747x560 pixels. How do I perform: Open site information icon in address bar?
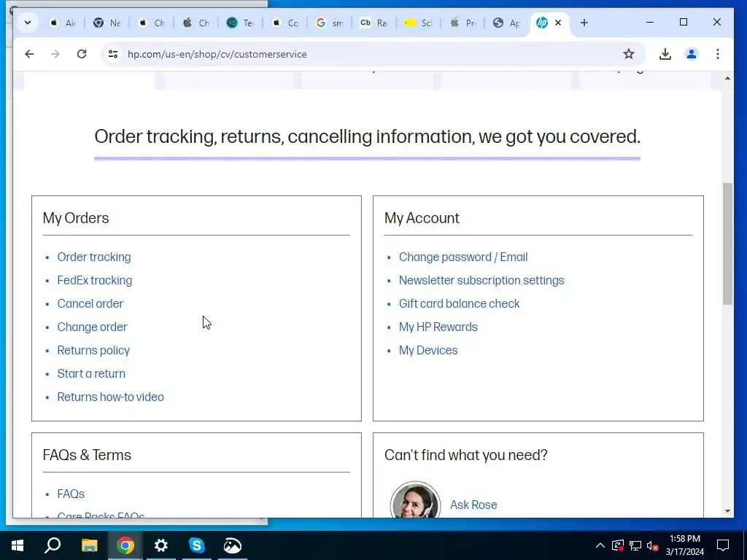point(113,54)
